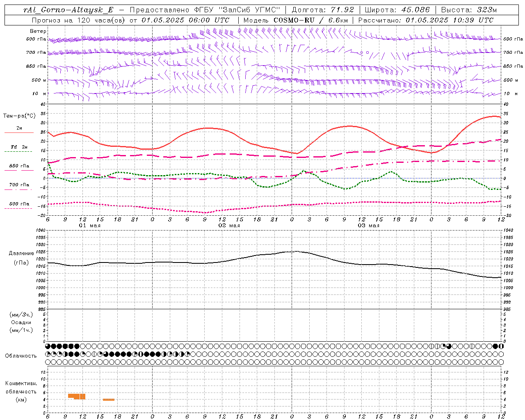525x420 pixels.
Task: Click the 03 мая date label
Action: [369, 225]
